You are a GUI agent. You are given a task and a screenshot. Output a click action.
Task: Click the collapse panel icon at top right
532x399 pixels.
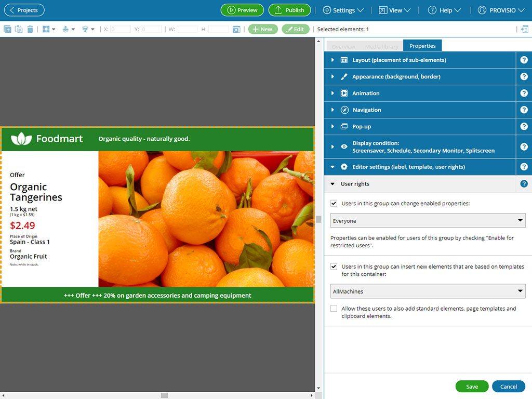click(x=524, y=30)
